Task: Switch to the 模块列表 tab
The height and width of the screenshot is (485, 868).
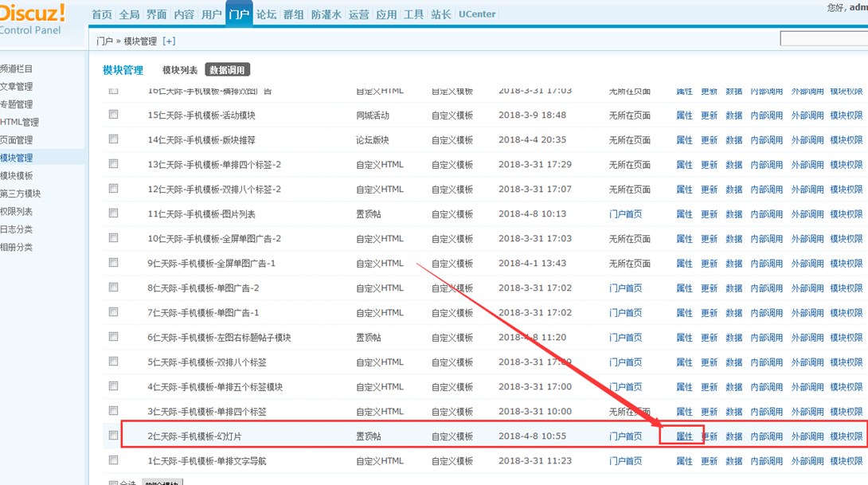Action: [x=179, y=70]
